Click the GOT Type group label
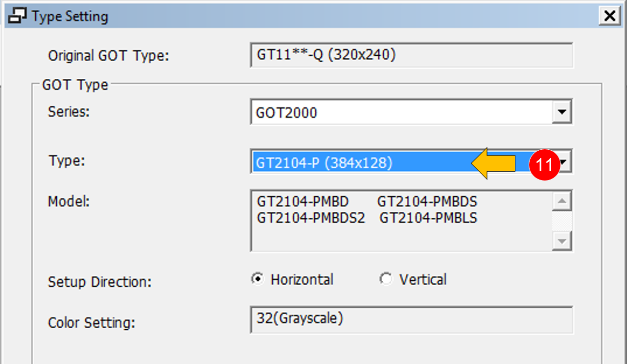The image size is (627, 364). [75, 85]
